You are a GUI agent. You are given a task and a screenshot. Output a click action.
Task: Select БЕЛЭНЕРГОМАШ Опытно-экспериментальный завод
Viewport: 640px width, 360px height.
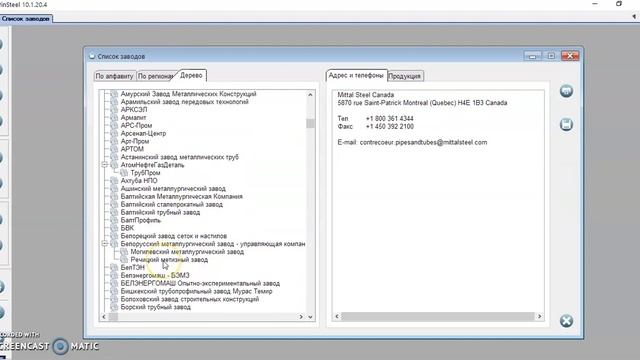(200, 283)
